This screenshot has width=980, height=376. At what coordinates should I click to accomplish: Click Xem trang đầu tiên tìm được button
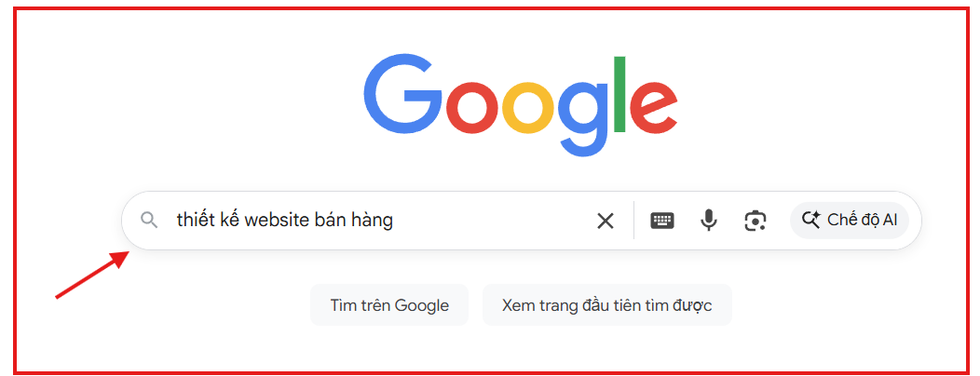(606, 305)
